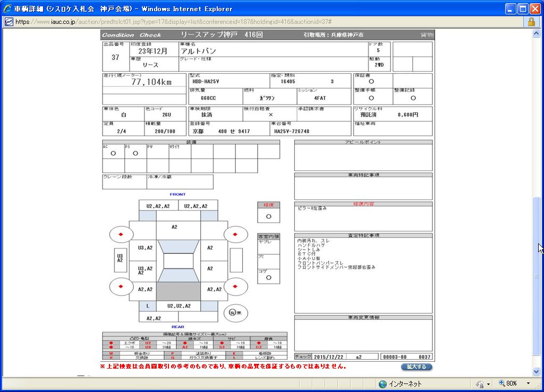This screenshot has height=392, width=544.
Task: Click the front-left tire marker on diagram
Action: [x=121, y=234]
